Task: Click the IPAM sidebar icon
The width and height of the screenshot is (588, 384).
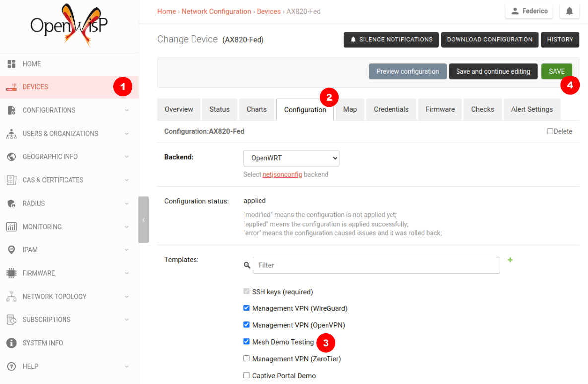Action: coord(12,250)
